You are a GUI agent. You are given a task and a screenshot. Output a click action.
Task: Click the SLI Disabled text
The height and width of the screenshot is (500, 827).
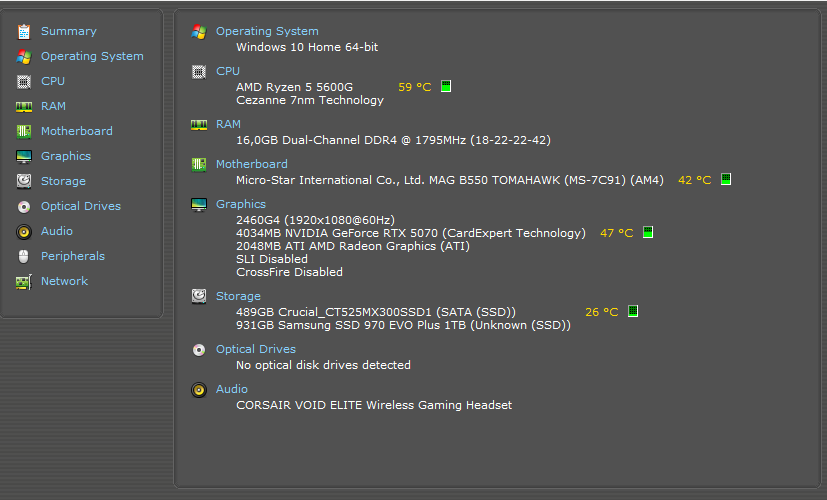pyautogui.click(x=272, y=259)
